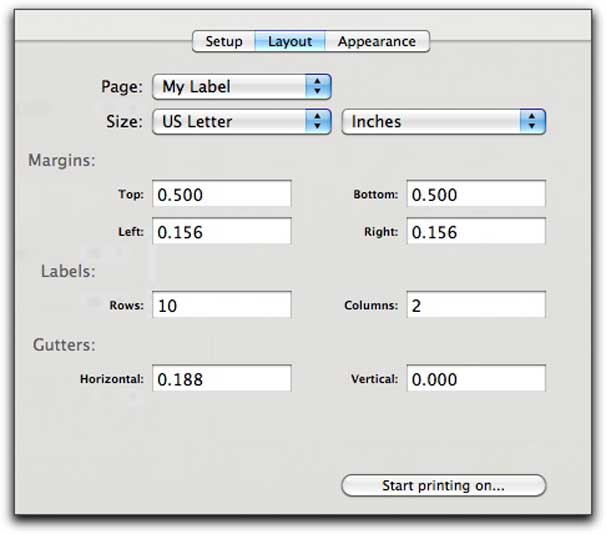Viewport: 606px width, 534px height.
Task: Select the Right margin input field
Action: 476,231
